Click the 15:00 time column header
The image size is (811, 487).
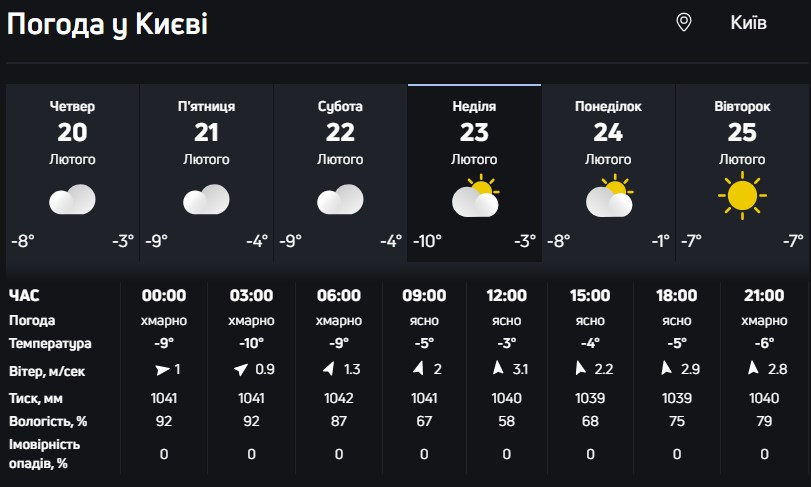(590, 295)
